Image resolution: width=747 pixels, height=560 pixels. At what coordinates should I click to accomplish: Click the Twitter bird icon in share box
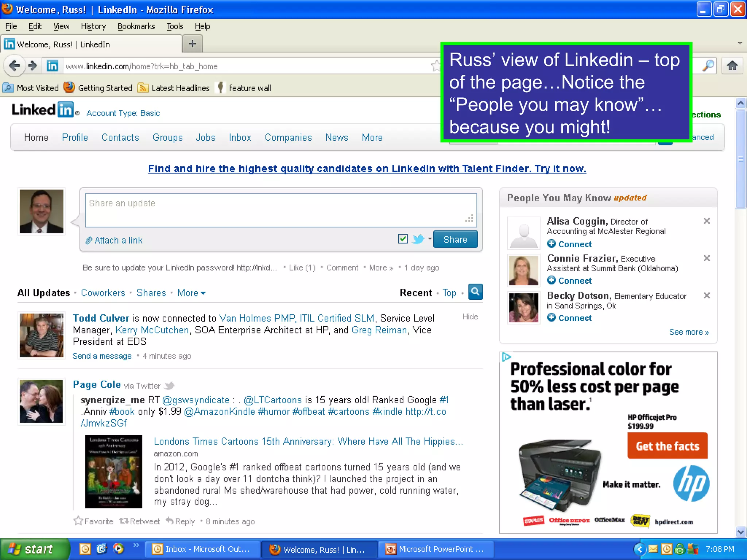pos(418,239)
